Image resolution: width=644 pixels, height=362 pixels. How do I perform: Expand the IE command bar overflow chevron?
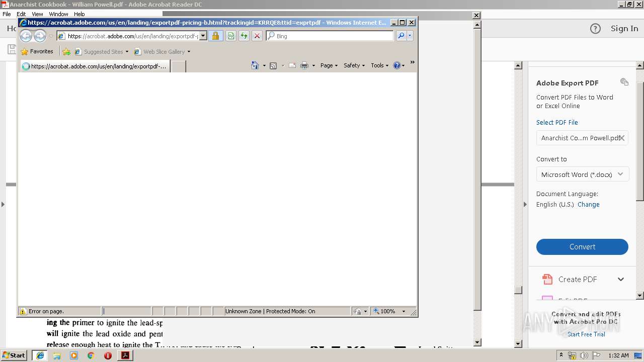click(x=412, y=62)
